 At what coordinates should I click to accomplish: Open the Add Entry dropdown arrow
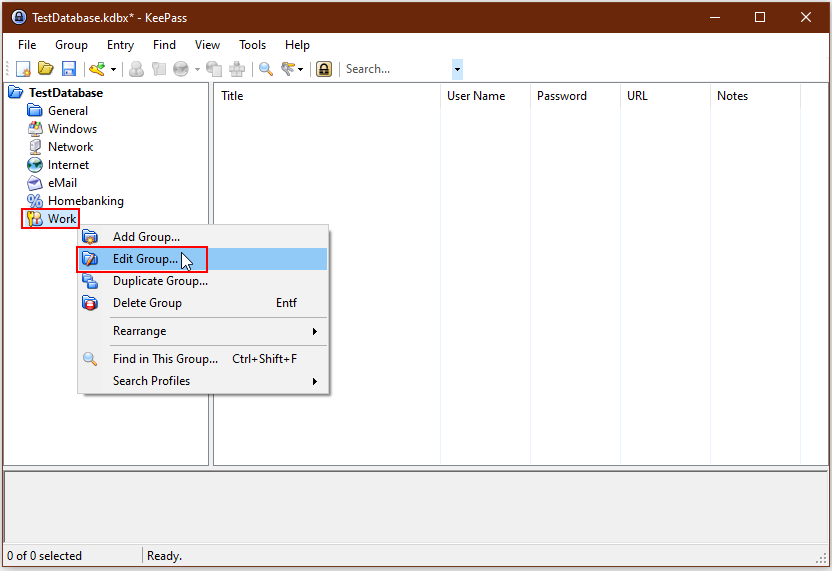coord(113,70)
